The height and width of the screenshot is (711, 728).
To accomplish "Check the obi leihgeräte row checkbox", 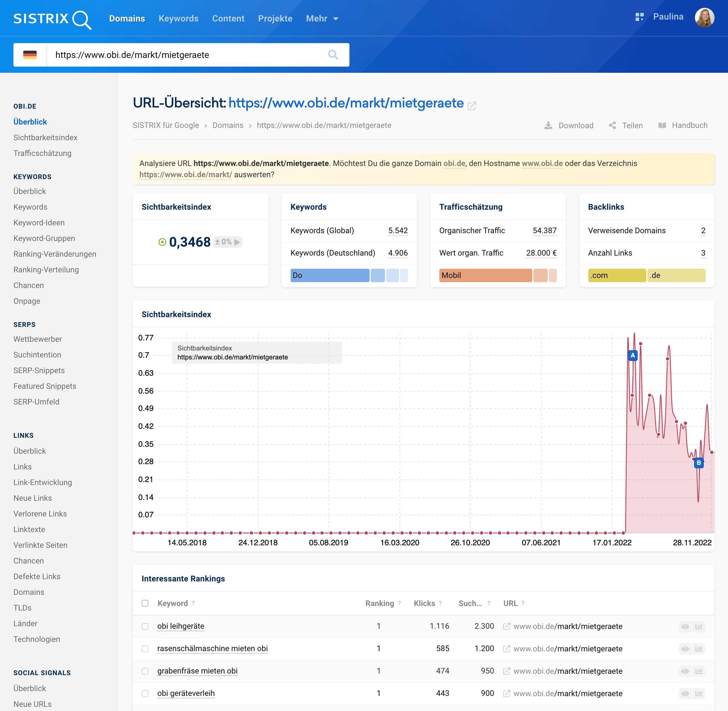I will pyautogui.click(x=145, y=627).
